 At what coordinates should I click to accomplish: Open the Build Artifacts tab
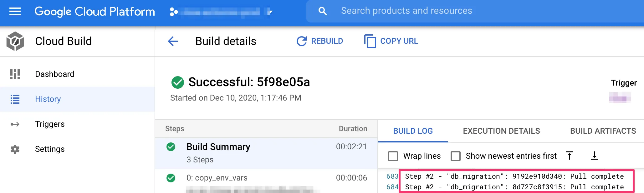pos(603,131)
